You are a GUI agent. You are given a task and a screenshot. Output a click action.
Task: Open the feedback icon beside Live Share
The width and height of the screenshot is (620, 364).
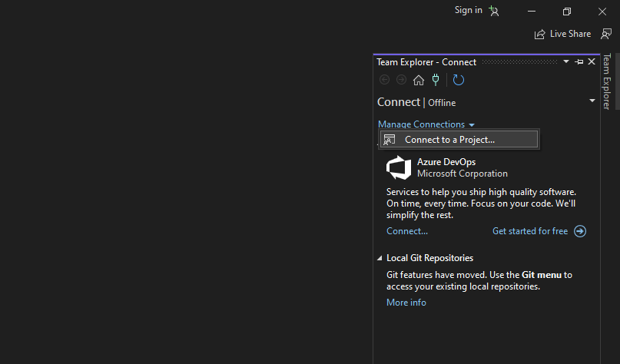click(605, 34)
